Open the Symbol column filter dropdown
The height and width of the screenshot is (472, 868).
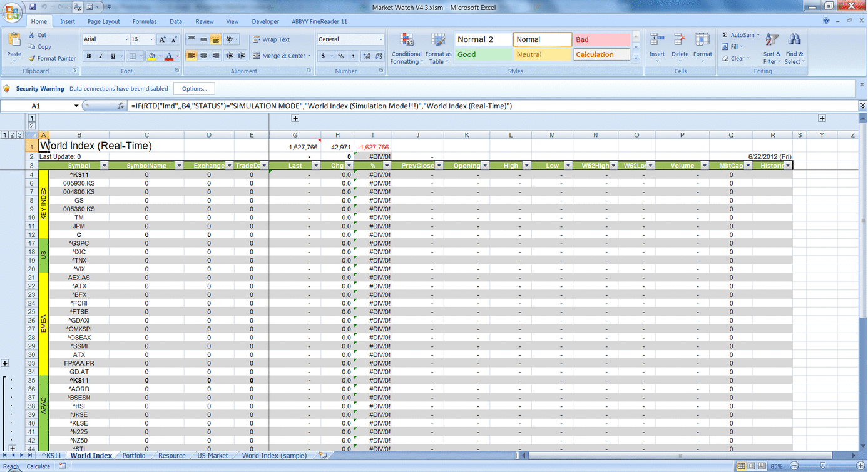point(105,166)
